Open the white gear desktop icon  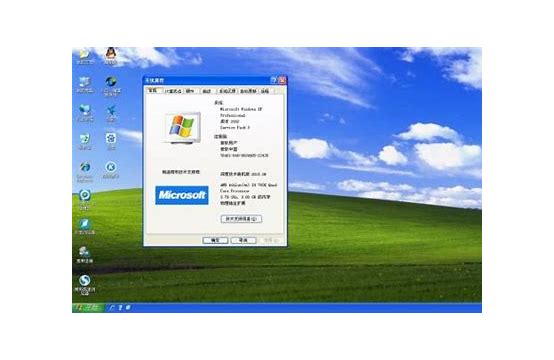(x=111, y=141)
